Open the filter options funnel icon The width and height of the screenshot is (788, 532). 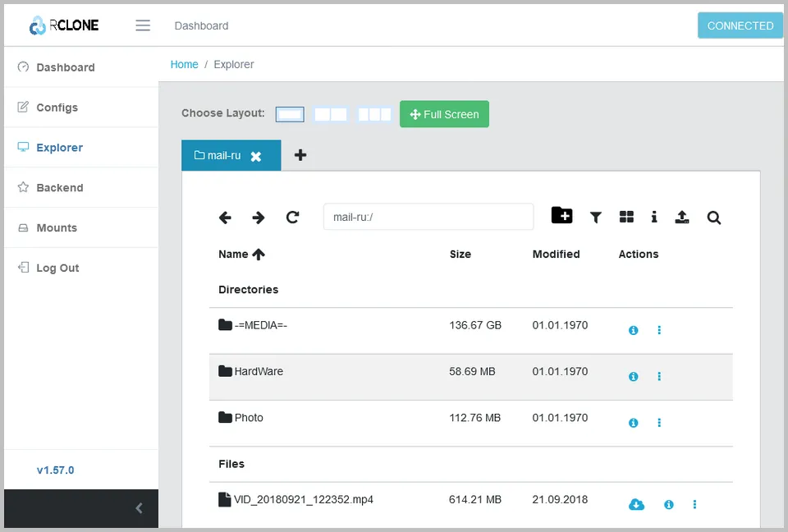tap(596, 218)
